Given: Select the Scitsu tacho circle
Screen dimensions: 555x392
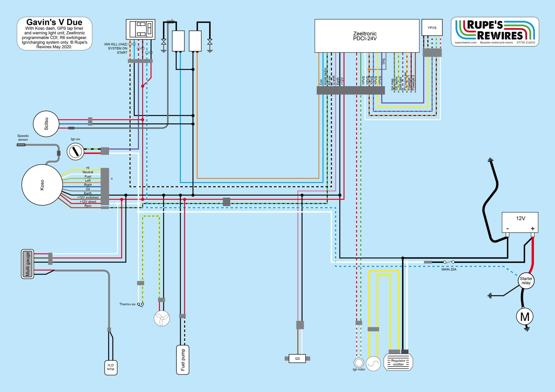Looking at the screenshot, I should [46, 124].
